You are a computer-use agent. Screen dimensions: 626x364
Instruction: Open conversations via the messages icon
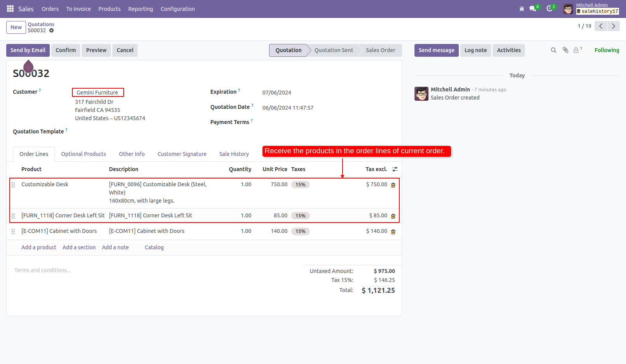tap(532, 9)
